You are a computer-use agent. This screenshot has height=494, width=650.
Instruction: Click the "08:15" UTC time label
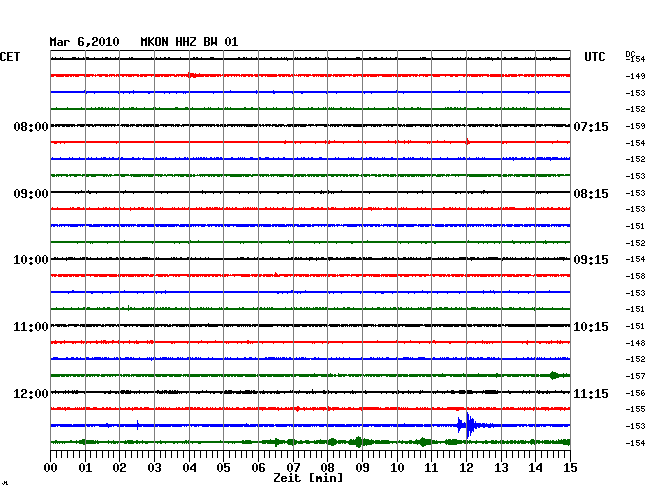[591, 194]
